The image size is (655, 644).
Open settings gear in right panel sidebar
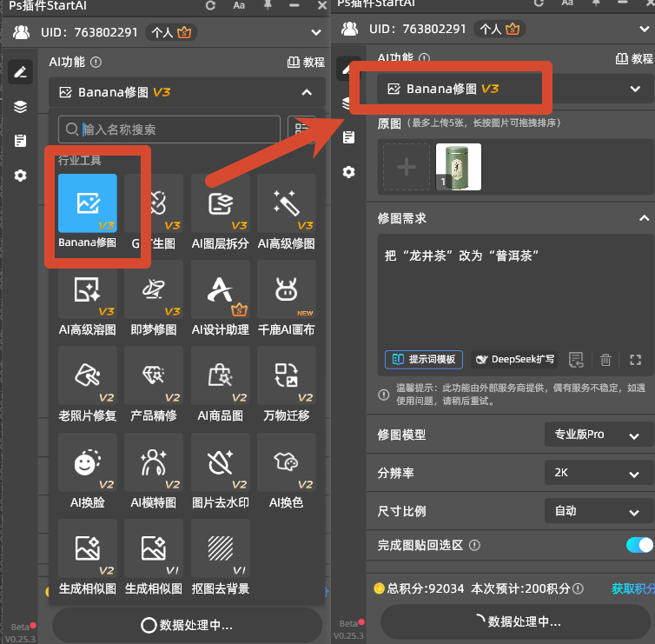click(x=349, y=172)
